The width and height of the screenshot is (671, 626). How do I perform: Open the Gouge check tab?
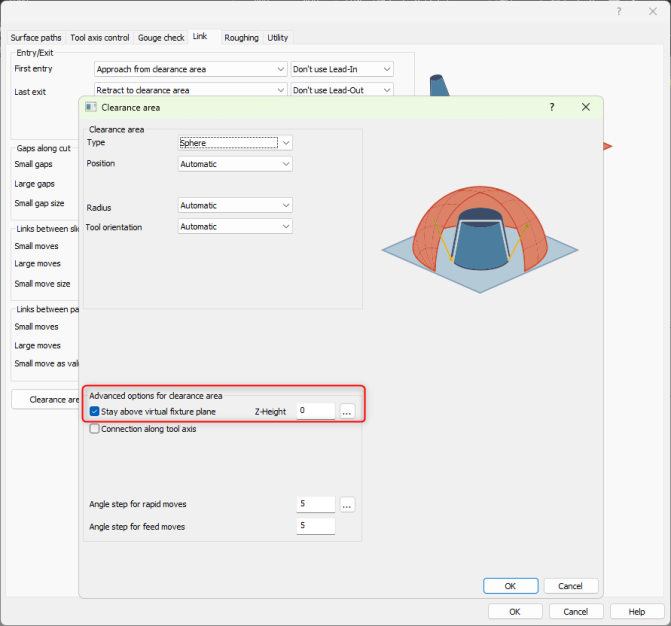pyautogui.click(x=160, y=38)
